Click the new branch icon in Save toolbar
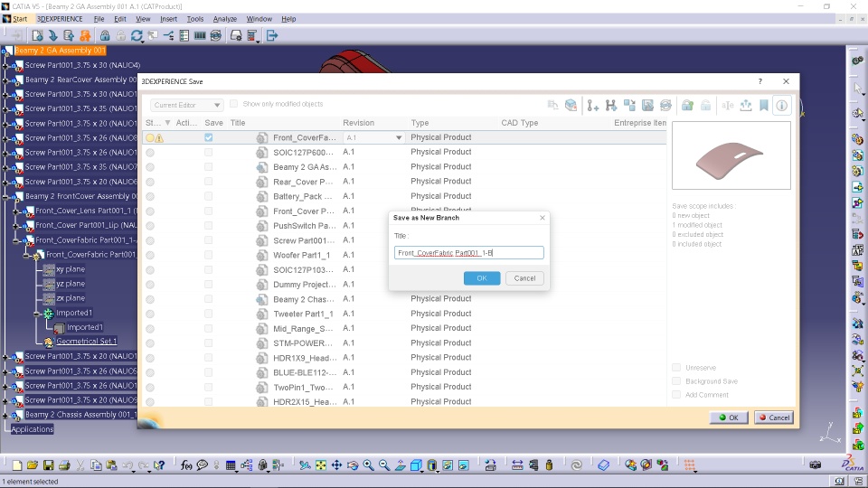The image size is (868, 488). (611, 105)
